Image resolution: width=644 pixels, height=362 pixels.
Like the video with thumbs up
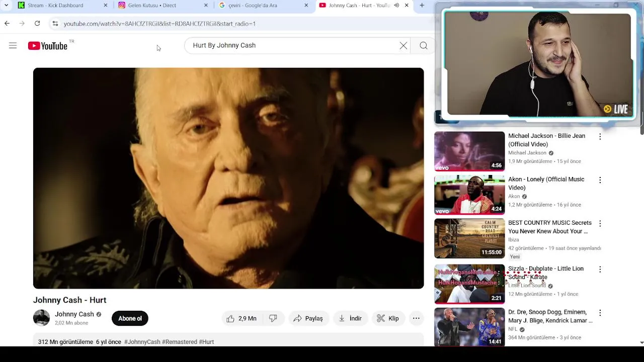click(242, 319)
